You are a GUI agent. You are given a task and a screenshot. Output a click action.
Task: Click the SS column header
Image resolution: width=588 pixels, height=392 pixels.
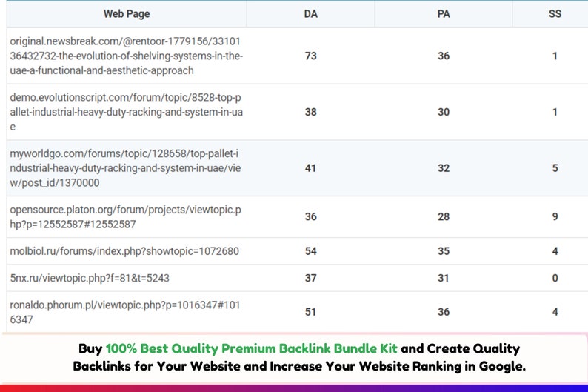[x=555, y=13]
